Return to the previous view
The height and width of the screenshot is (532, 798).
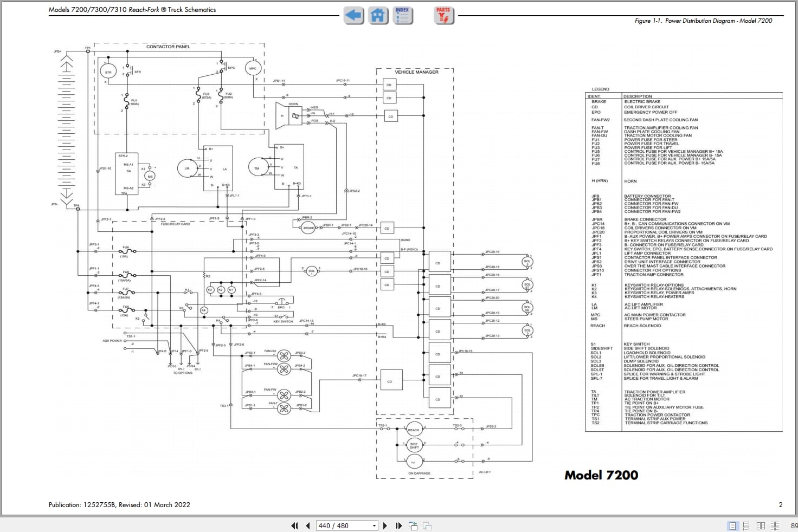413,525
